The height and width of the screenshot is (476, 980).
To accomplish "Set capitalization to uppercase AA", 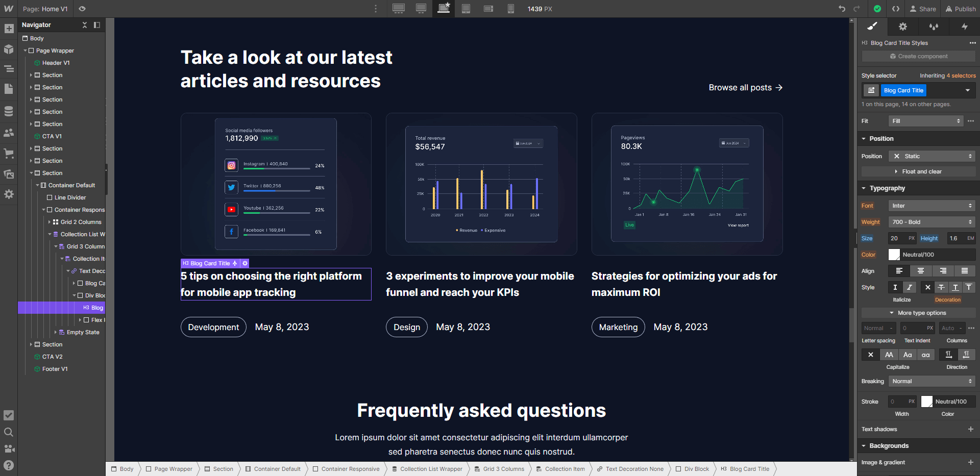I will 889,355.
